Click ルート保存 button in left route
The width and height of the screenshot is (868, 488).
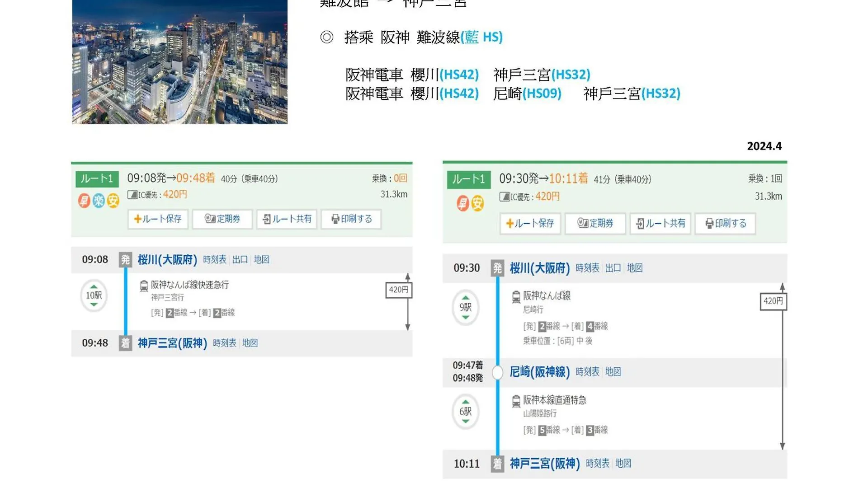click(158, 219)
